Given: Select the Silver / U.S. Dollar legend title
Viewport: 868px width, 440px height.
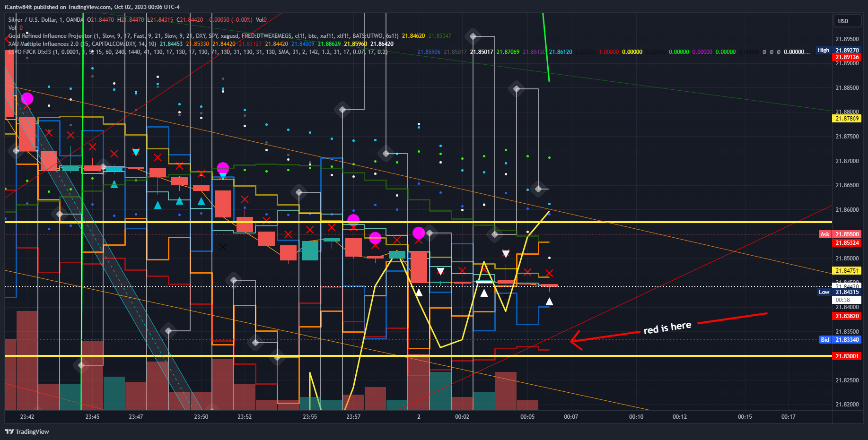Looking at the screenshot, I should click(x=46, y=20).
